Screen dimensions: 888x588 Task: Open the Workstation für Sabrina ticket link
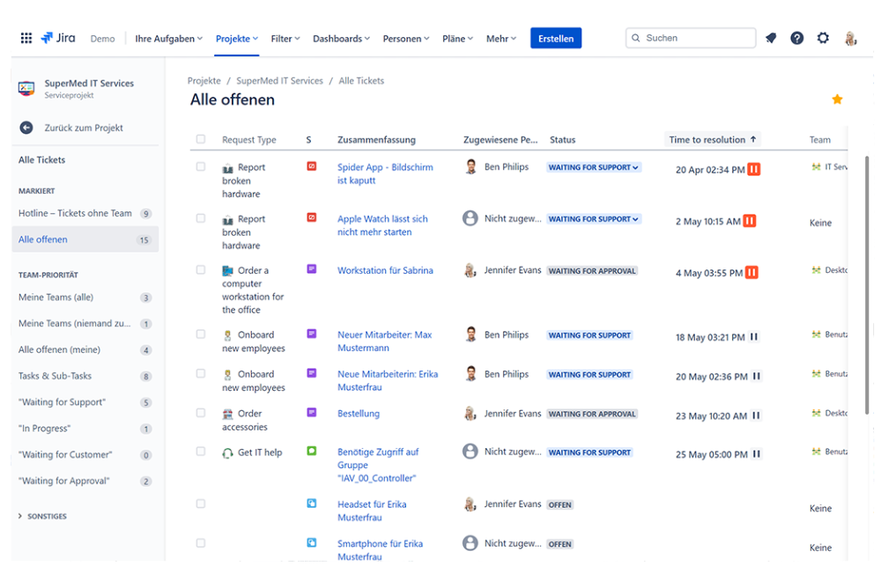(385, 271)
